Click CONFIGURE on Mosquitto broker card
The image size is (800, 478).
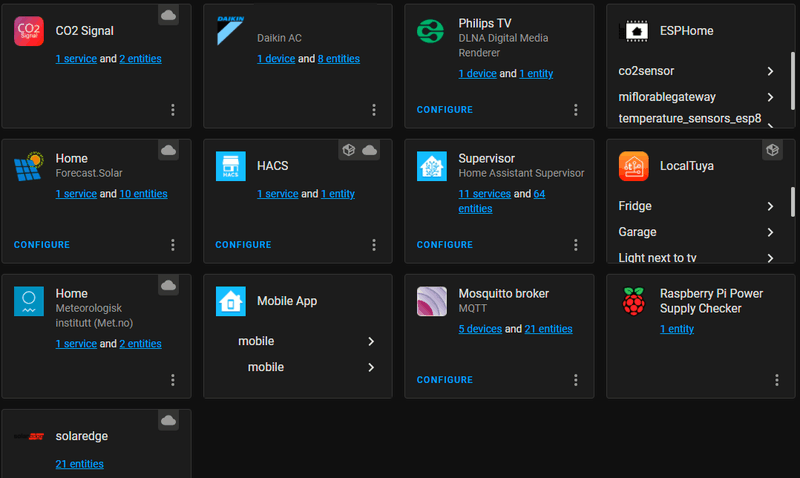(445, 380)
